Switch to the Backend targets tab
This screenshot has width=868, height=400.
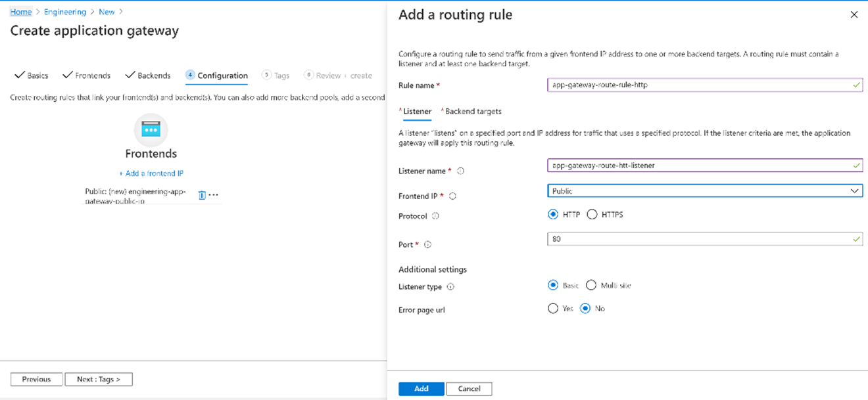pos(473,112)
